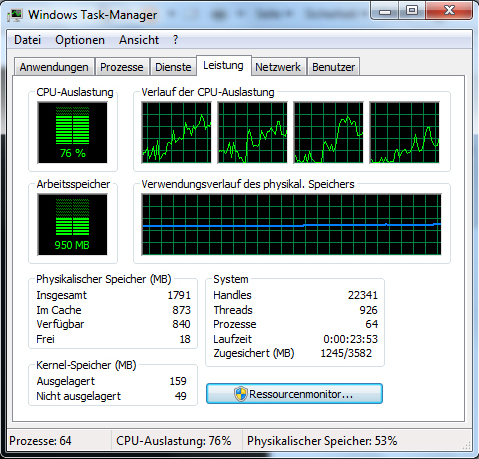Switch to the Prozesse tab
The height and width of the screenshot is (459, 479).
[x=122, y=67]
